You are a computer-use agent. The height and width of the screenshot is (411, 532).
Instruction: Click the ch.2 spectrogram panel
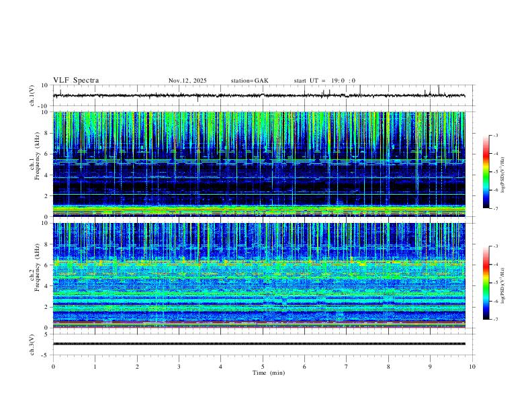tap(259, 275)
